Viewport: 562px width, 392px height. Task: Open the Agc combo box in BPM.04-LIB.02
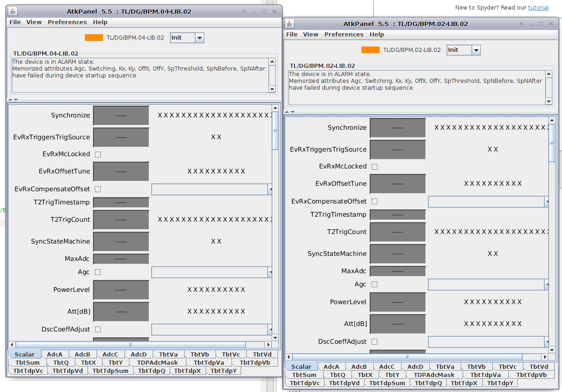pyautogui.click(x=270, y=272)
